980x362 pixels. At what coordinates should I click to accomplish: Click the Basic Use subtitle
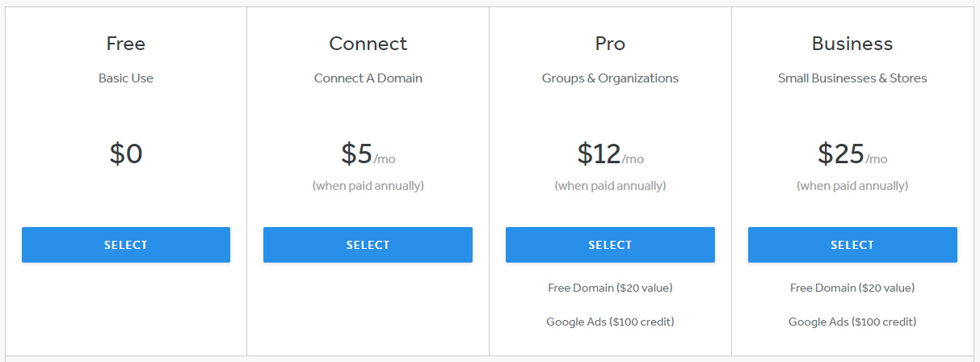pyautogui.click(x=126, y=78)
